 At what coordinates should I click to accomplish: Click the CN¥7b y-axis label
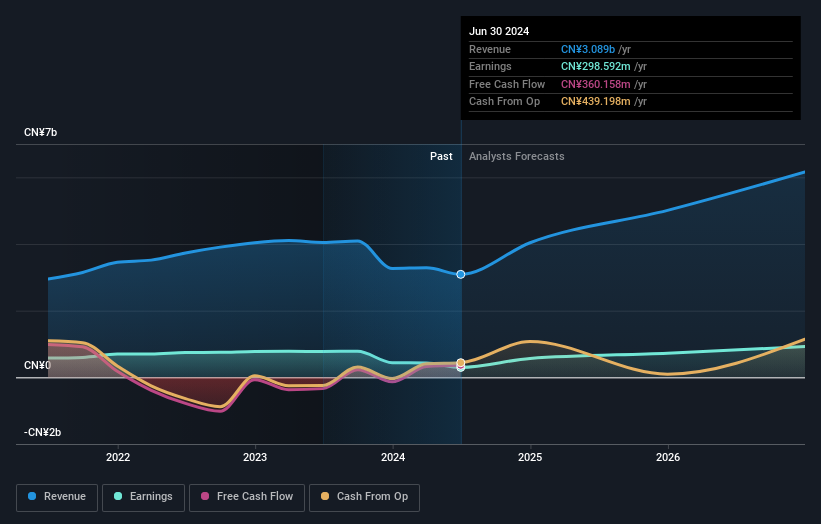40,132
